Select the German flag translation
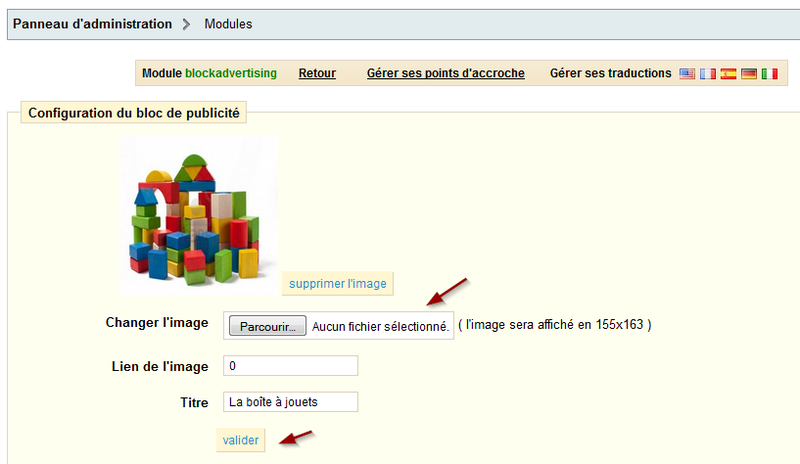The height and width of the screenshot is (464, 800). pos(749,74)
